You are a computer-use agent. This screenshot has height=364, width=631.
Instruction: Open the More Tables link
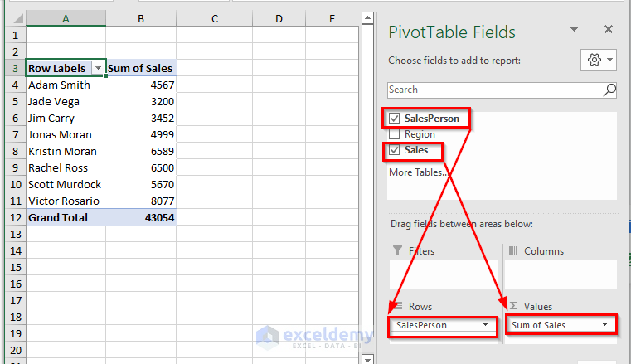point(418,172)
